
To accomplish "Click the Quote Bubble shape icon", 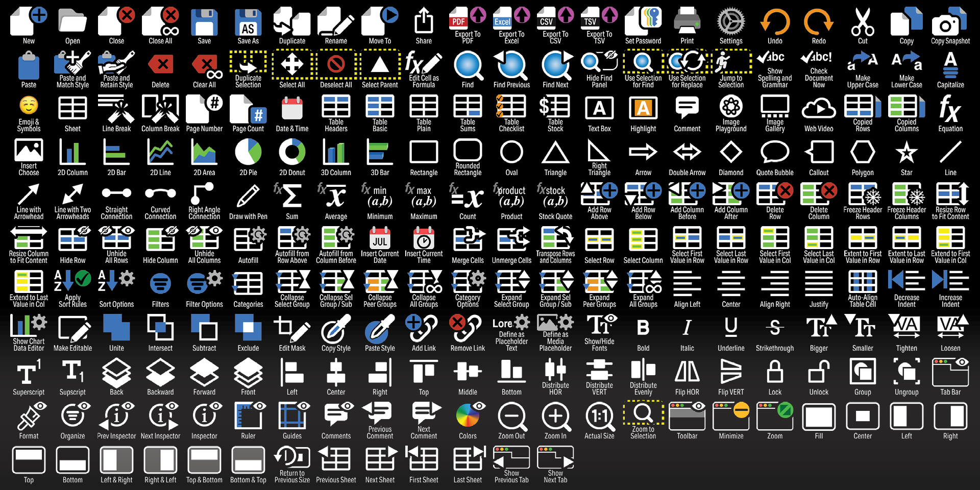I will coord(775,152).
